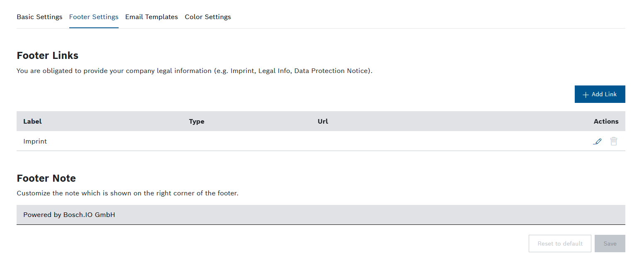Click the Footer Links heading
This screenshot has width=644, height=268.
coord(47,56)
